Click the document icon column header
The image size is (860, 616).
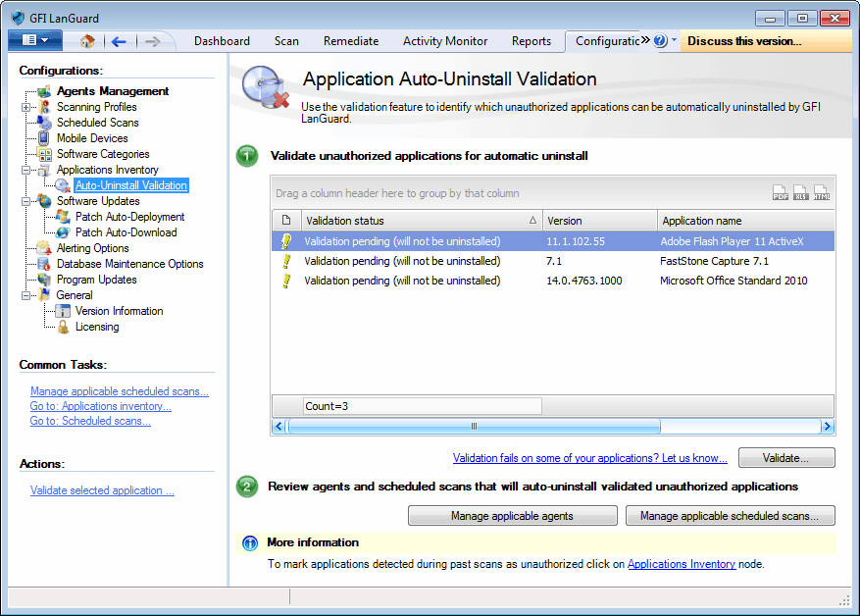[286, 221]
